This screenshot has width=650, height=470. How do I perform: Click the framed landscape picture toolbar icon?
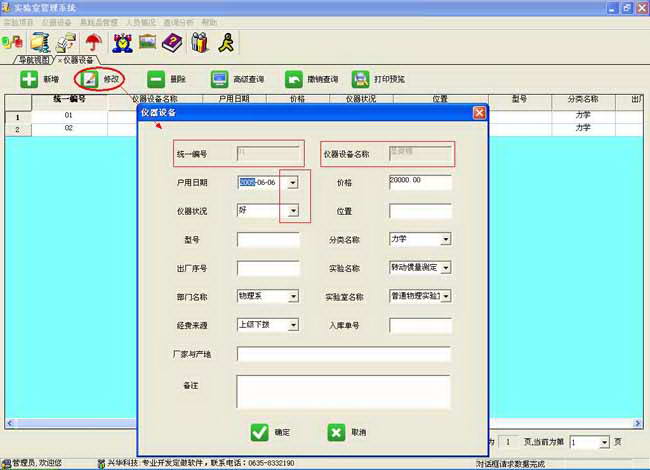coord(148,42)
